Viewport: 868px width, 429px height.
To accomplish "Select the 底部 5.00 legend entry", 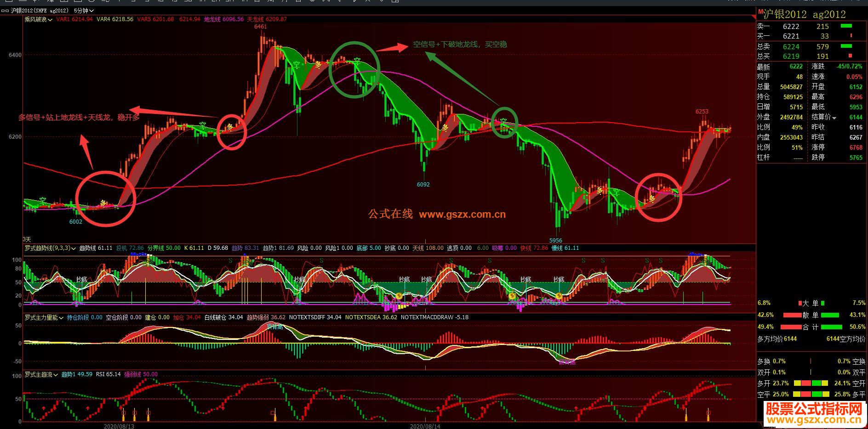I will [x=369, y=248].
